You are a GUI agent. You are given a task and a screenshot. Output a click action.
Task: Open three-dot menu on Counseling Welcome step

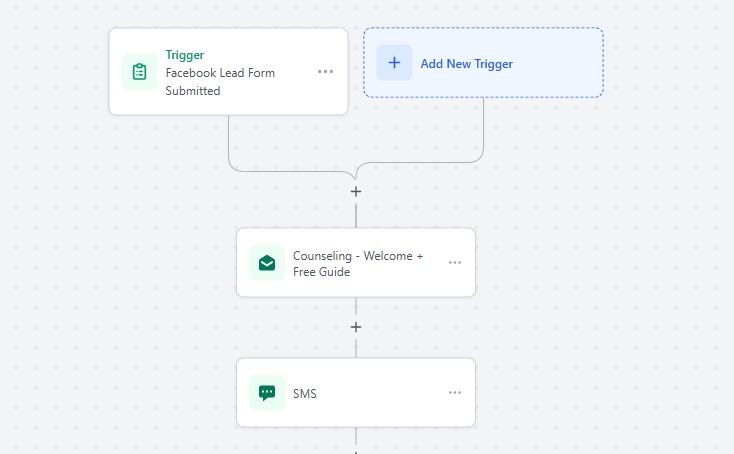click(455, 263)
